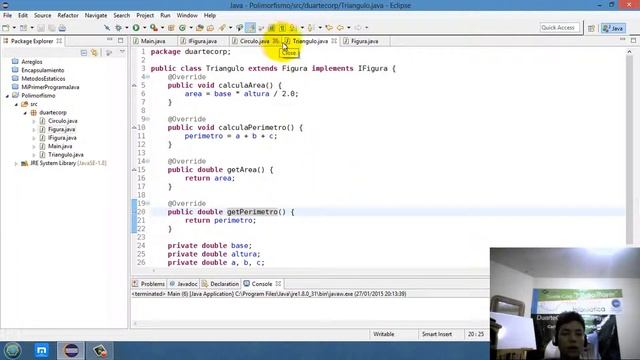Open the Debug dropdown arrow
The image size is (640, 360).
(x=127, y=28)
